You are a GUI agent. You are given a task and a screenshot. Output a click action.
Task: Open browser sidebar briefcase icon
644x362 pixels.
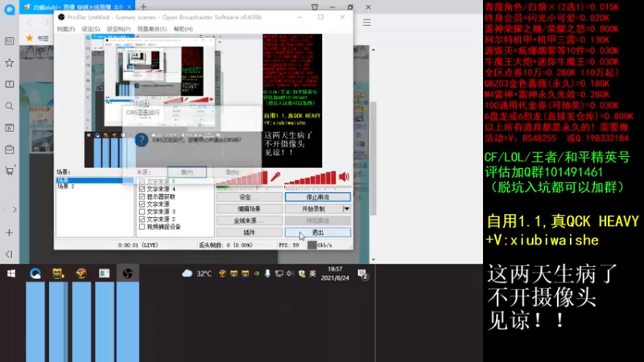tap(9, 150)
